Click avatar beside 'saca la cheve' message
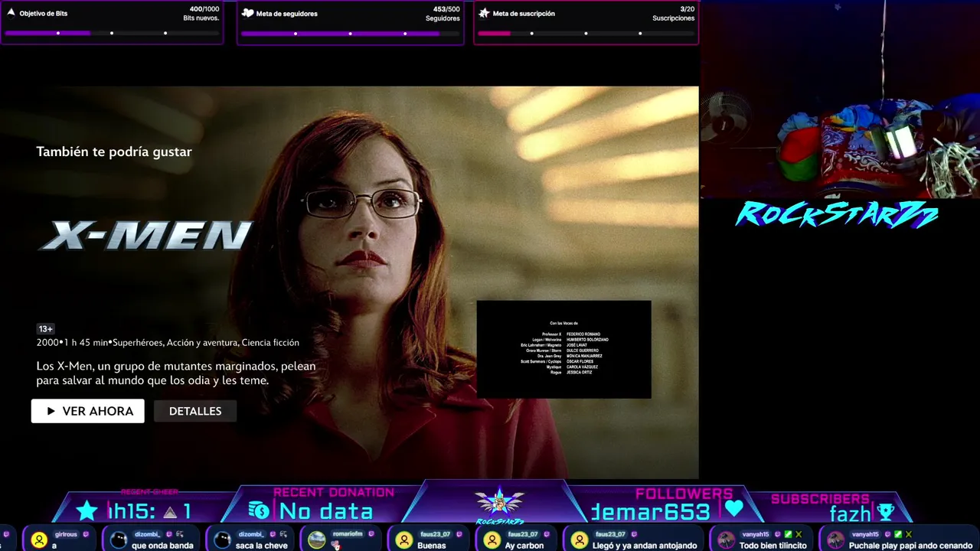This screenshot has width=980, height=551. [223, 540]
